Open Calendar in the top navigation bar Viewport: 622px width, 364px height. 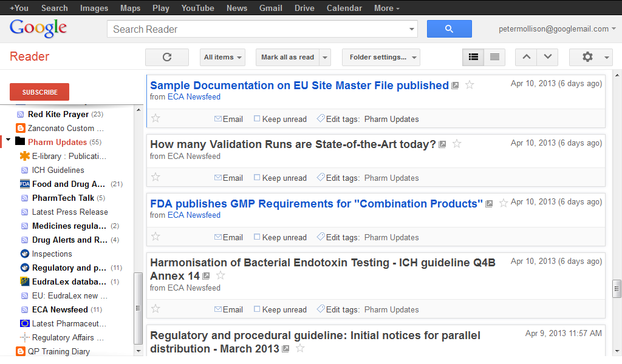[x=344, y=8]
